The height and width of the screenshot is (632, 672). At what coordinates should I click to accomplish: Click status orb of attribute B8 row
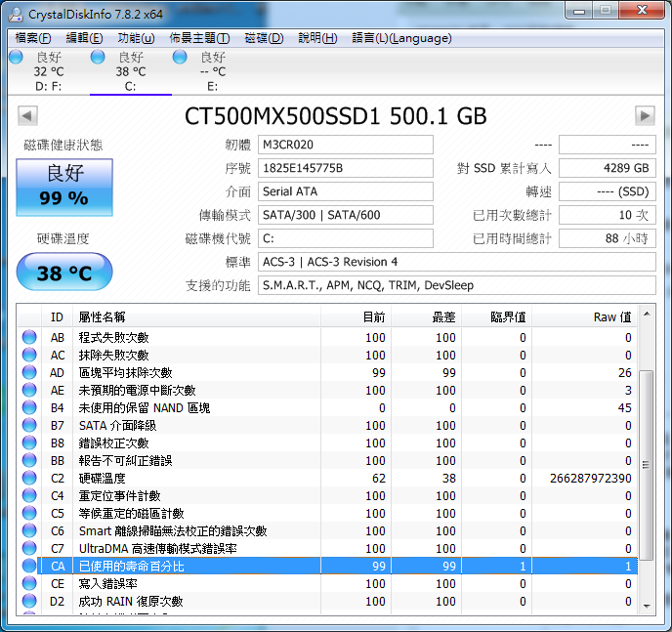29,442
